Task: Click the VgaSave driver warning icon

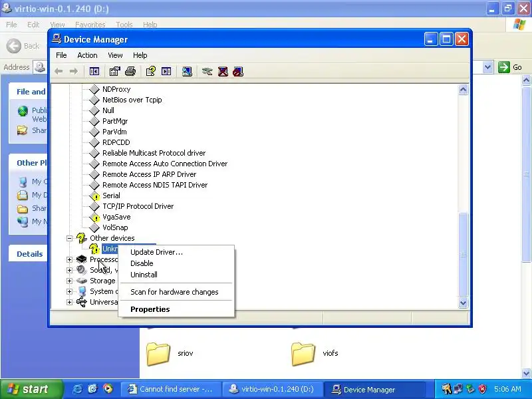Action: point(94,217)
